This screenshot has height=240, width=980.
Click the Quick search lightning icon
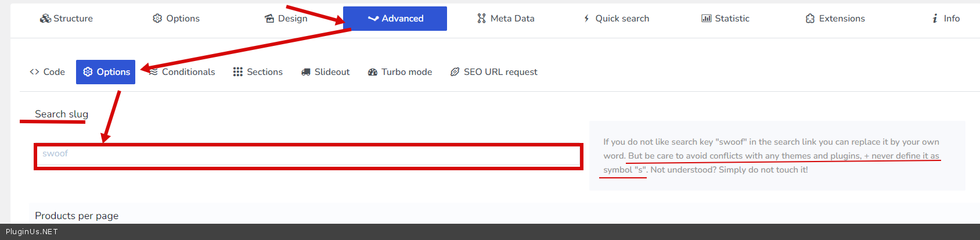tap(587, 19)
